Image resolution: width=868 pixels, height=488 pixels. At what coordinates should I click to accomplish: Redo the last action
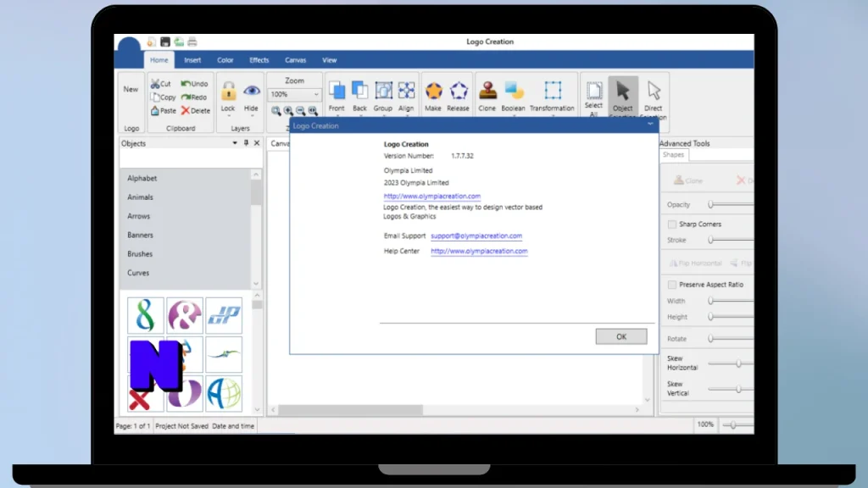194,97
